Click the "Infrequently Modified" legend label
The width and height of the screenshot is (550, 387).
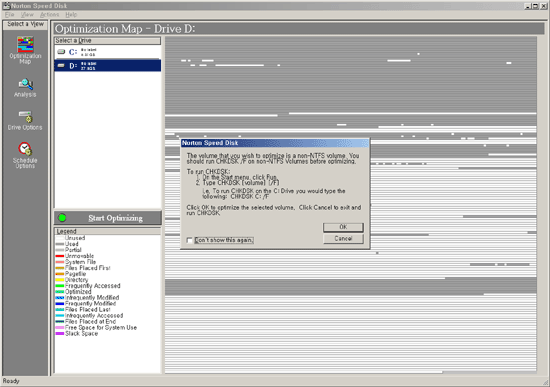pyautogui.click(x=92, y=298)
